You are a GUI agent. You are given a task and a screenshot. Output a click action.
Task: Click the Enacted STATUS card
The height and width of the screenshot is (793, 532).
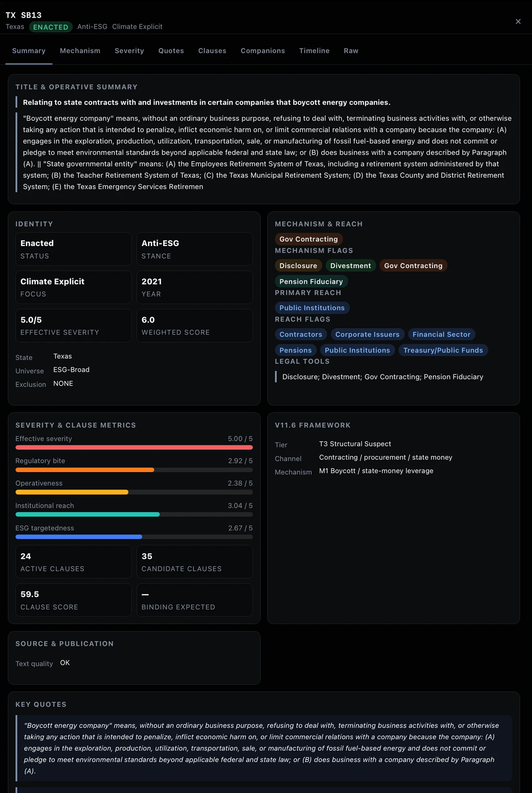pyautogui.click(x=74, y=249)
